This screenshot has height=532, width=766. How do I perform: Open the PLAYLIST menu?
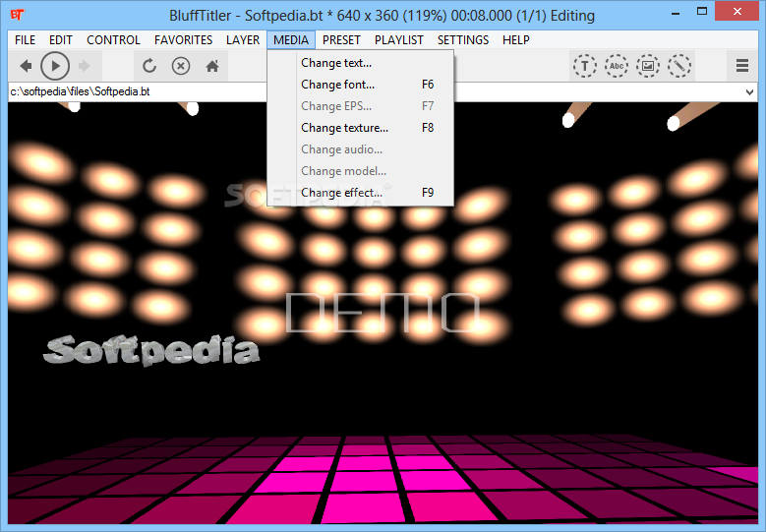398,40
